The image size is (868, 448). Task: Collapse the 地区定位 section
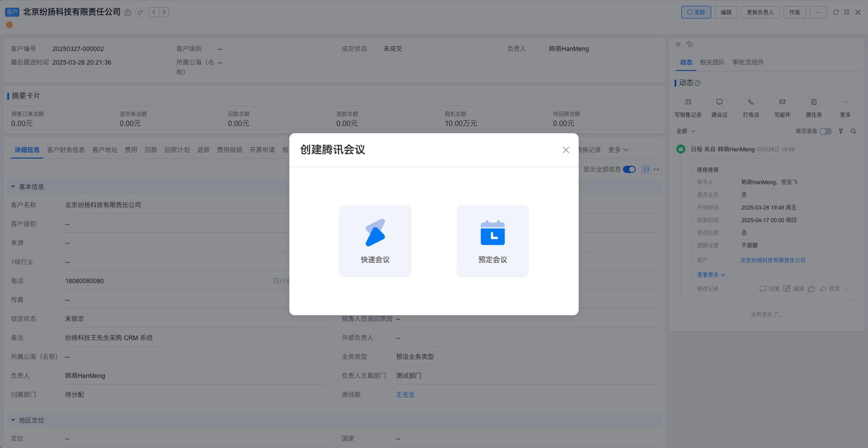[13, 420]
